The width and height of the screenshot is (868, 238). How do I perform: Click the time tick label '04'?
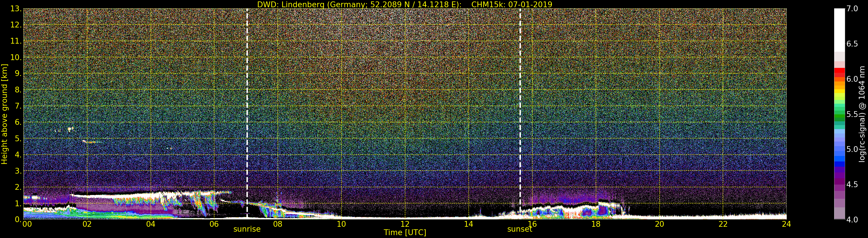(151, 224)
